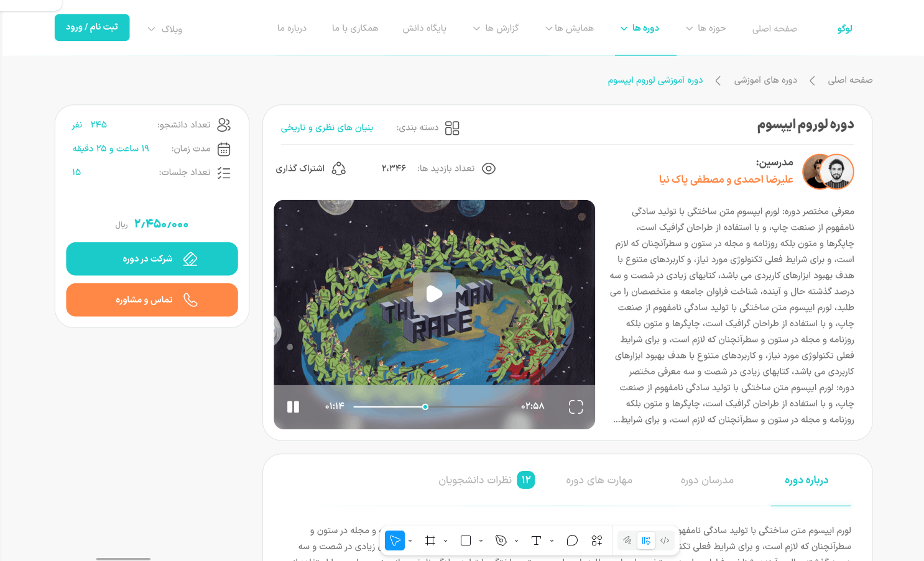924x561 pixels.
Task: Open the وبلاگ dropdown in the navbar
Action: tap(165, 29)
